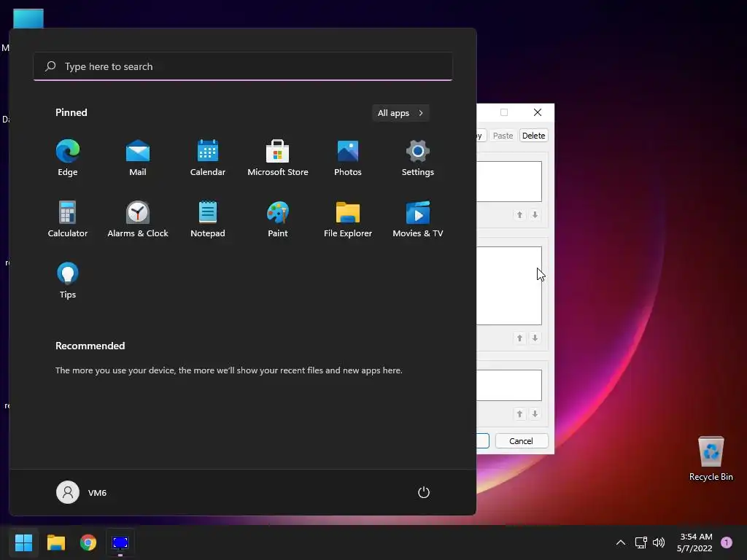
Task: Show hidden tray icons chevron
Action: click(x=620, y=542)
